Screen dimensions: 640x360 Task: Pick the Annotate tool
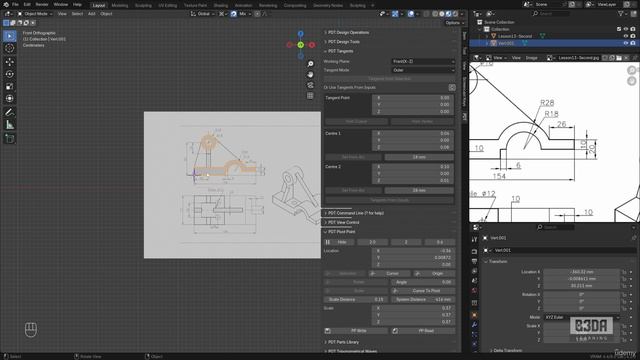click(10, 112)
